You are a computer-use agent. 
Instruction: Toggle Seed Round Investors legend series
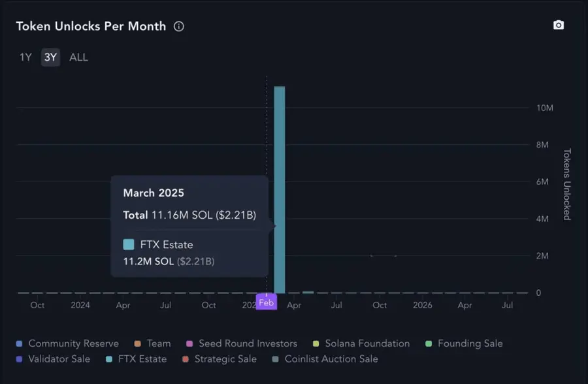(248, 344)
